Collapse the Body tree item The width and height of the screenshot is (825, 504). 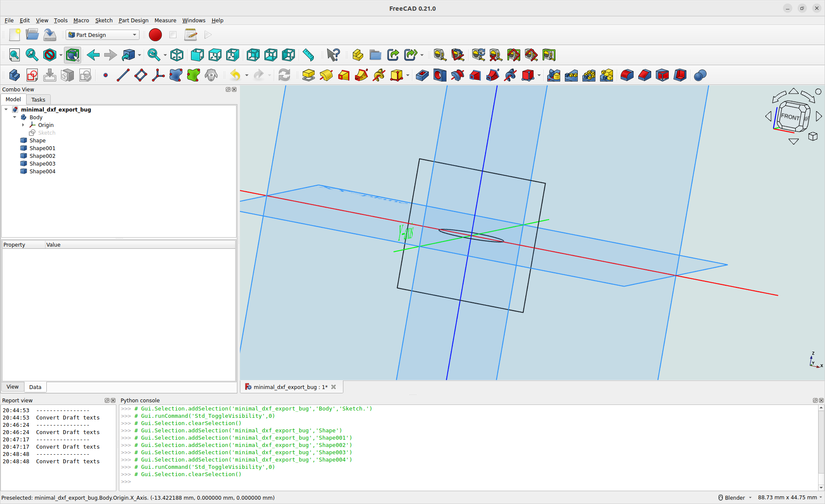(15, 117)
